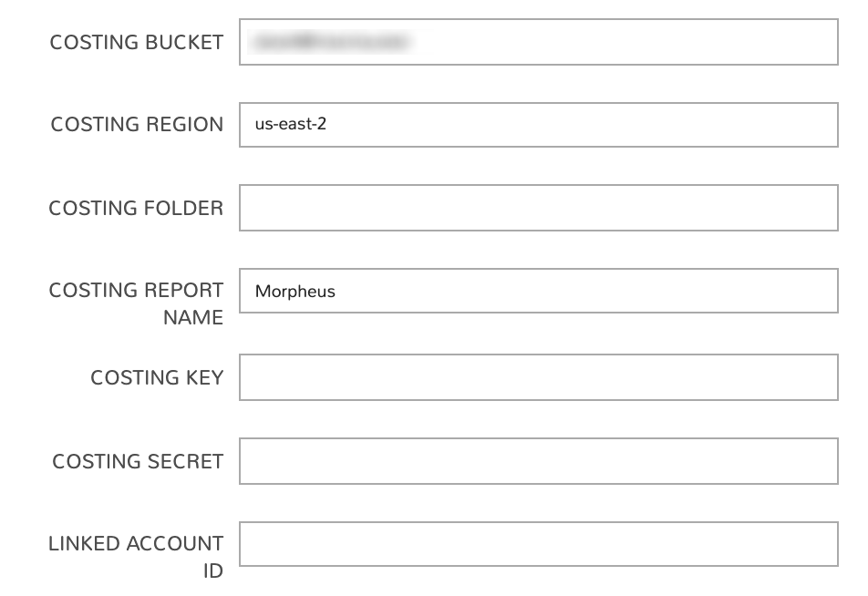This screenshot has height=596, width=868.
Task: Click the Costing Bucket input field
Action: pos(538,40)
